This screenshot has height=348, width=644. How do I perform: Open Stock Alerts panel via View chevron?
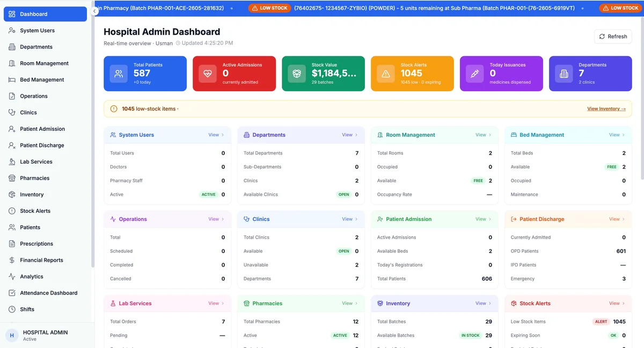[x=618, y=303]
